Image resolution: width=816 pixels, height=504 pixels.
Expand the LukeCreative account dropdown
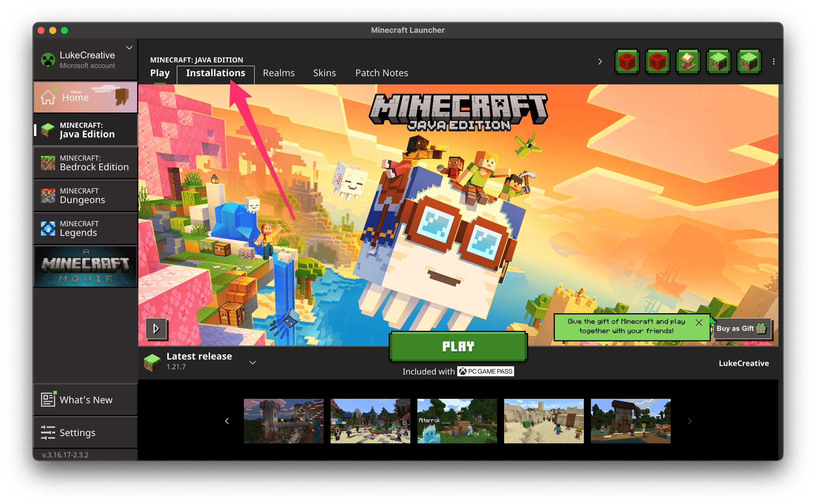click(x=129, y=48)
